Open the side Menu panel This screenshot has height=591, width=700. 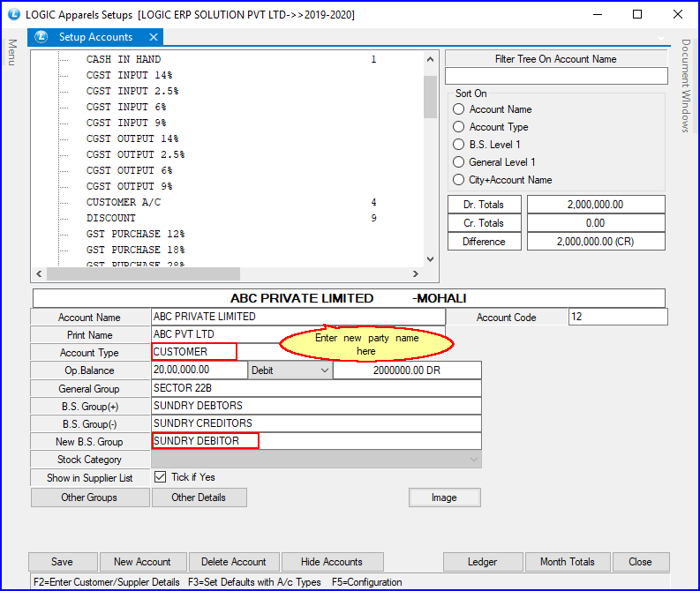11,53
